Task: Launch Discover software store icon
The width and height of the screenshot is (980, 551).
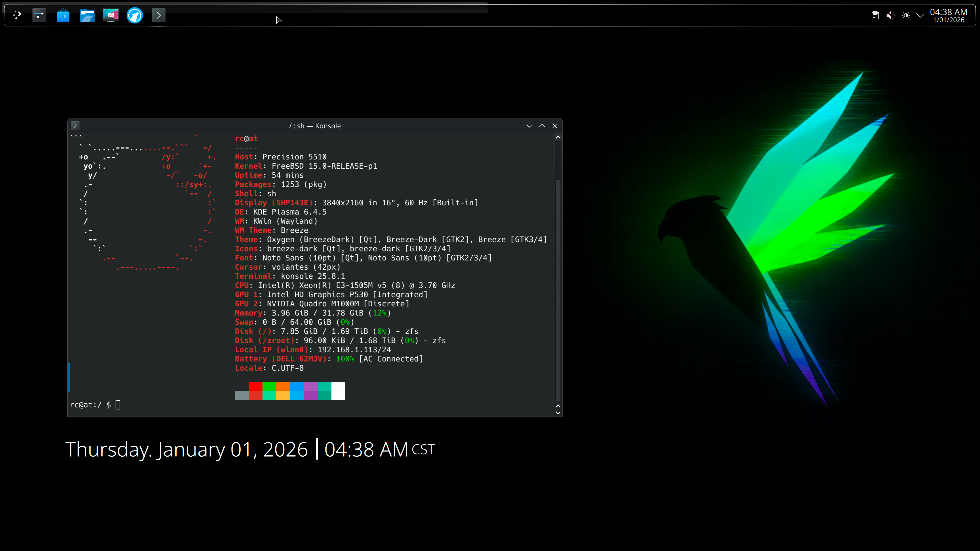Action: [x=63, y=15]
